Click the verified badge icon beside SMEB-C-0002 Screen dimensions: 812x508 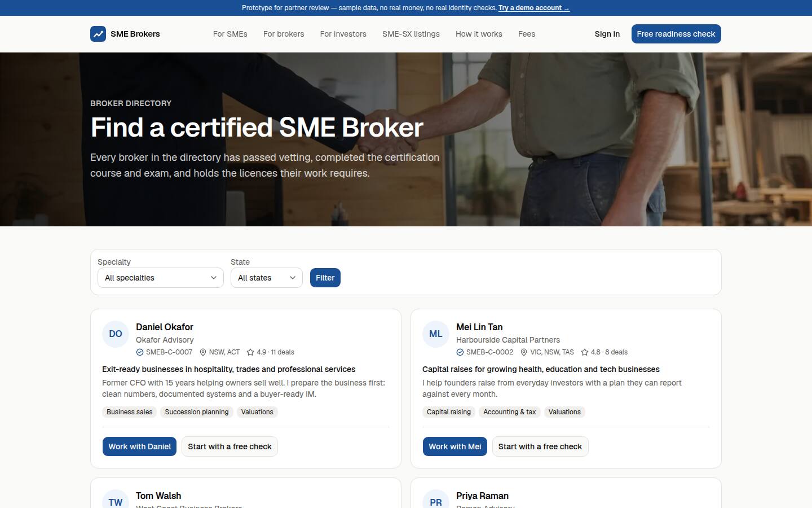[460, 352]
